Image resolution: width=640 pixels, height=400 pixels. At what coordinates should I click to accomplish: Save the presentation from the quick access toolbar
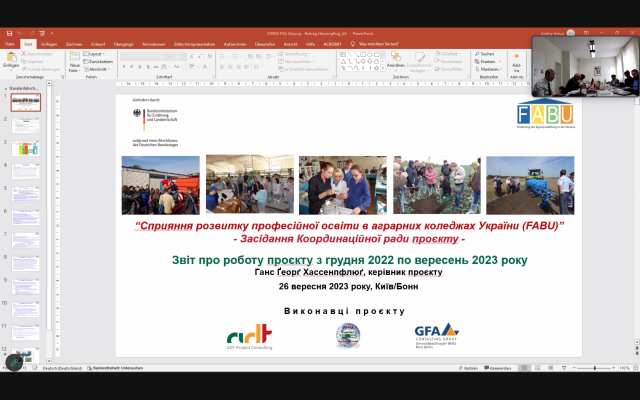(9, 33)
